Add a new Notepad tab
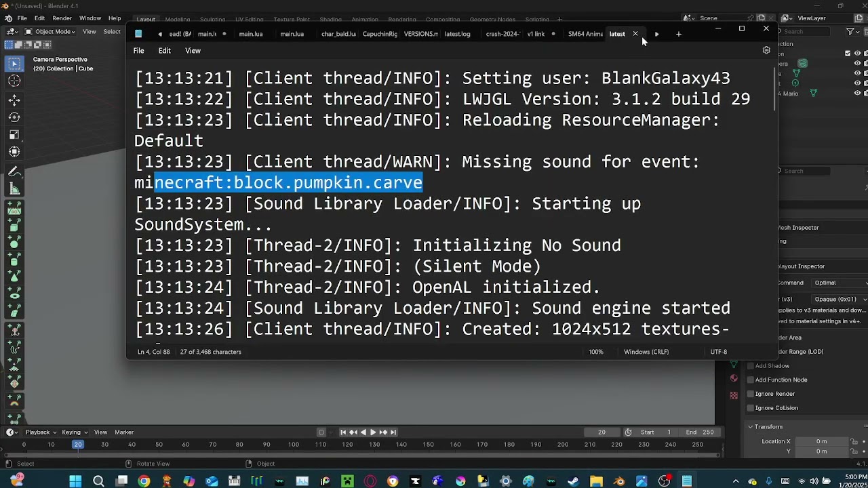868x488 pixels. [678, 34]
